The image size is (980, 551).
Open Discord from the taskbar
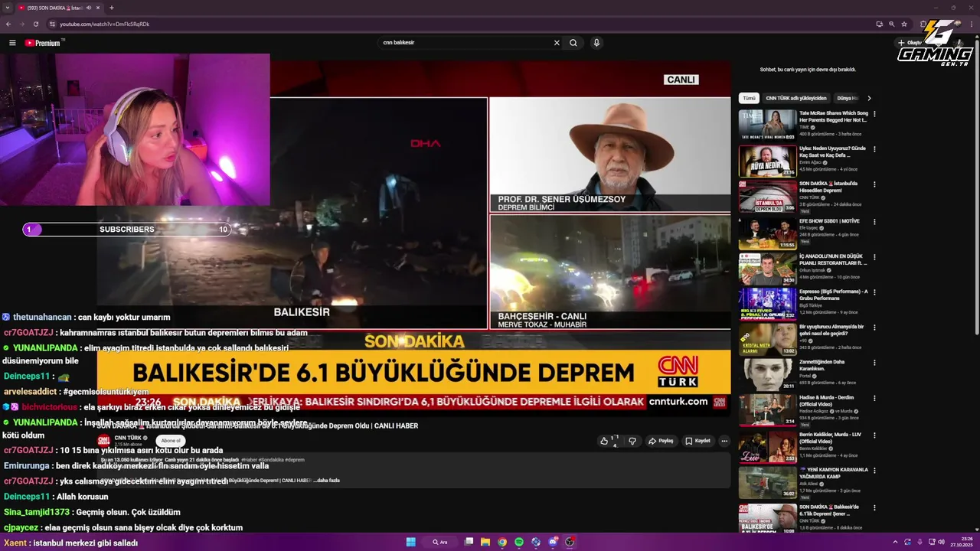pyautogui.click(x=553, y=542)
